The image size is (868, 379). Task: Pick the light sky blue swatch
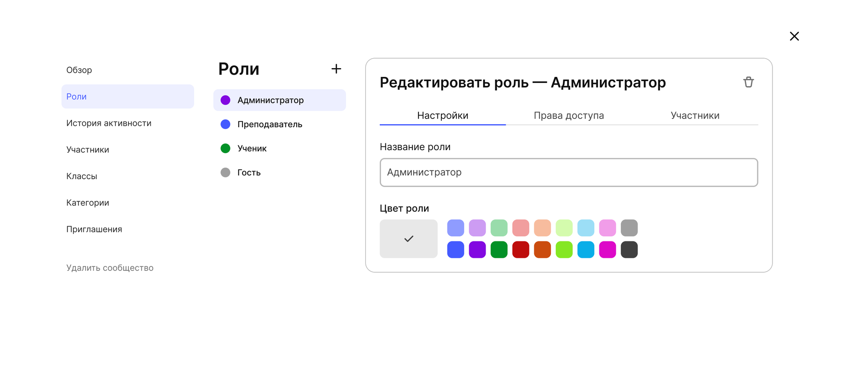pos(586,228)
